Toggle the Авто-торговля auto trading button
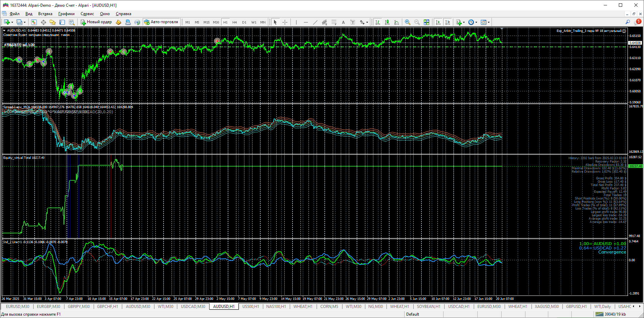 click(x=161, y=22)
